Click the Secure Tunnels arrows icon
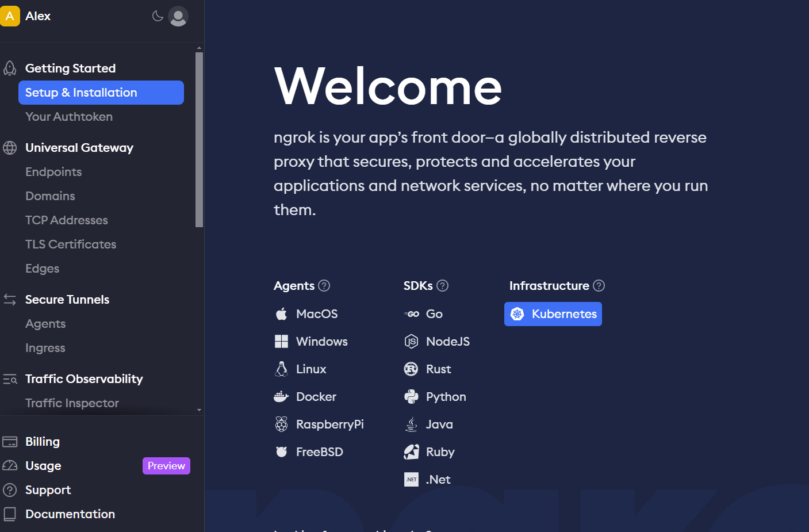 point(10,300)
